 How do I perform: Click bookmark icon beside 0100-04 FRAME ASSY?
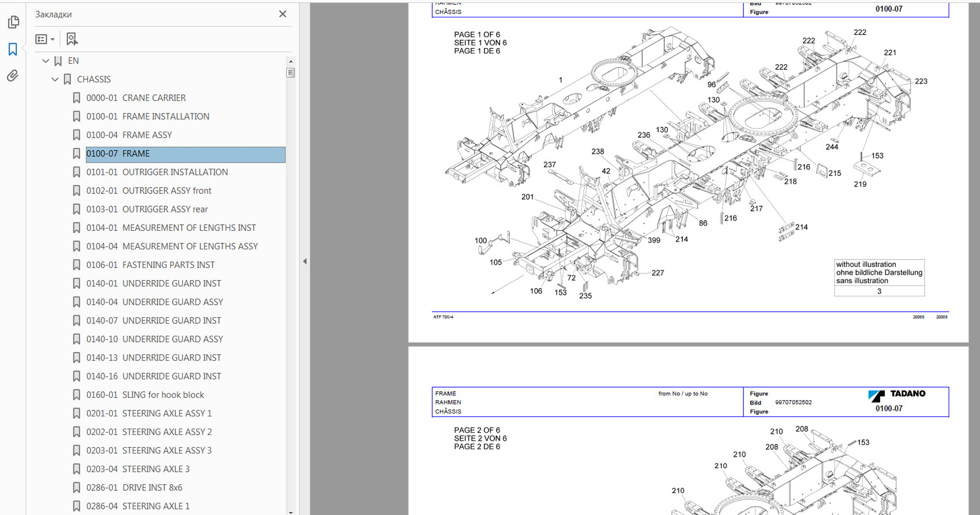click(77, 134)
